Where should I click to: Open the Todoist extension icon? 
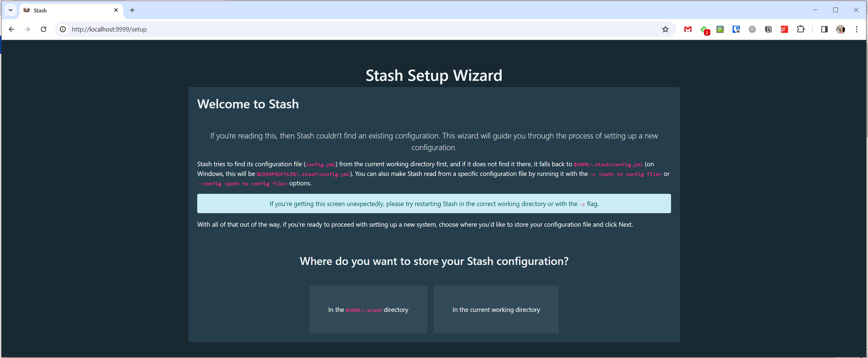784,29
